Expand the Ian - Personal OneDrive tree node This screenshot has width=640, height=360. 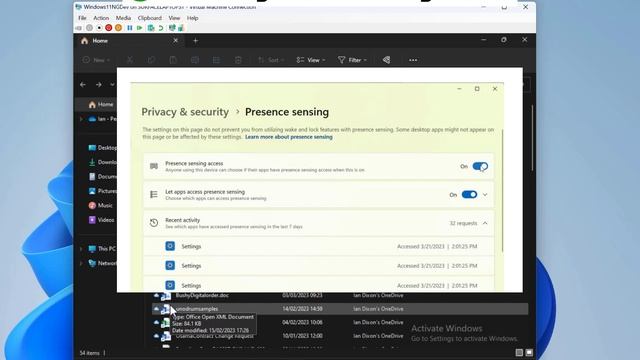81,119
